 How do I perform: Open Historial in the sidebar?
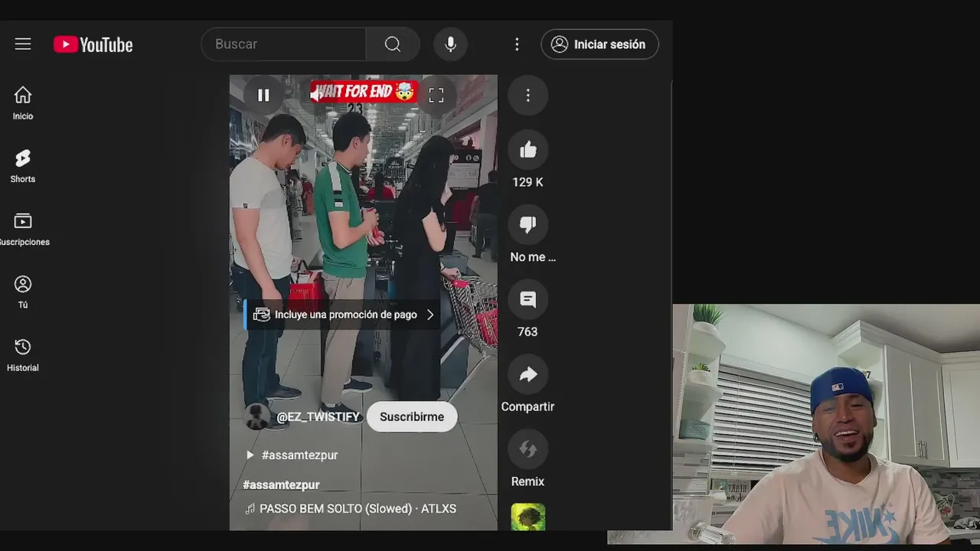23,355
